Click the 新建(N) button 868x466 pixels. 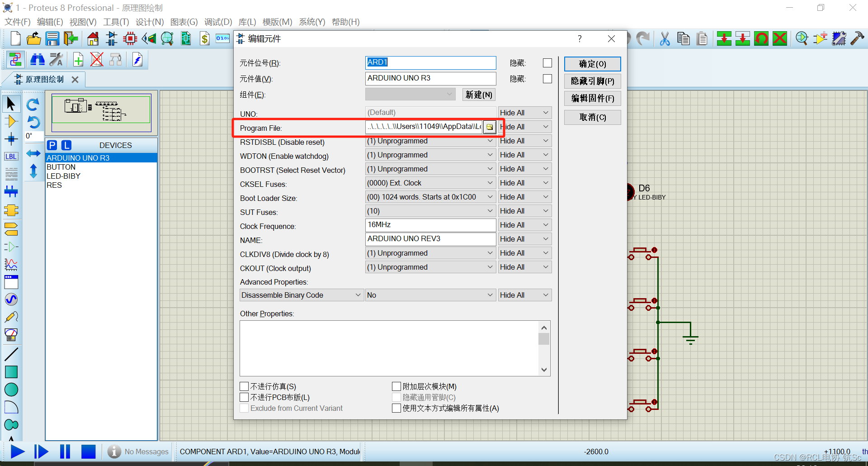[x=479, y=95]
